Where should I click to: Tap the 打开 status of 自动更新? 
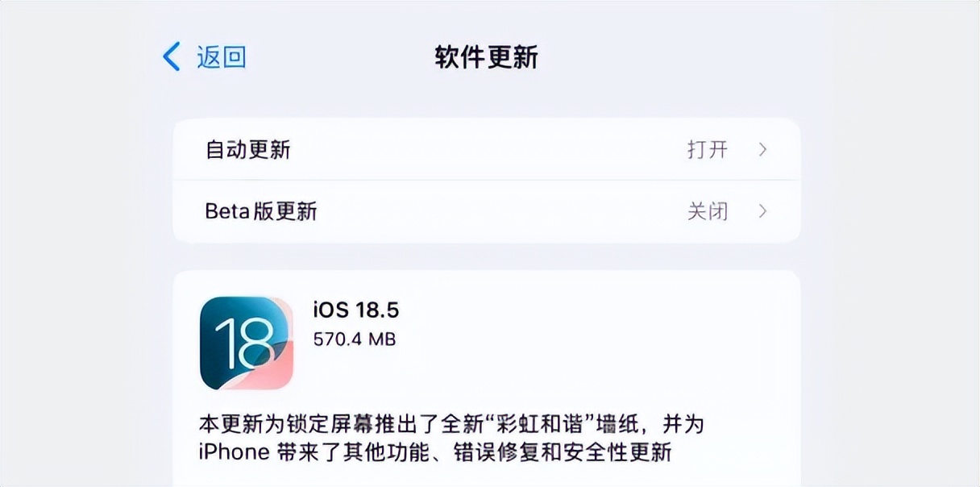pos(708,149)
